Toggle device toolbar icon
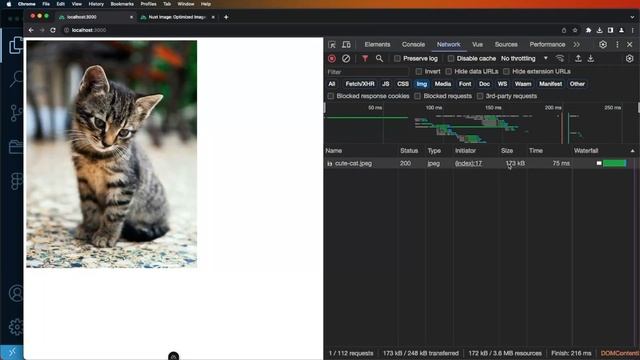This screenshot has height=360, width=640. pyautogui.click(x=346, y=44)
